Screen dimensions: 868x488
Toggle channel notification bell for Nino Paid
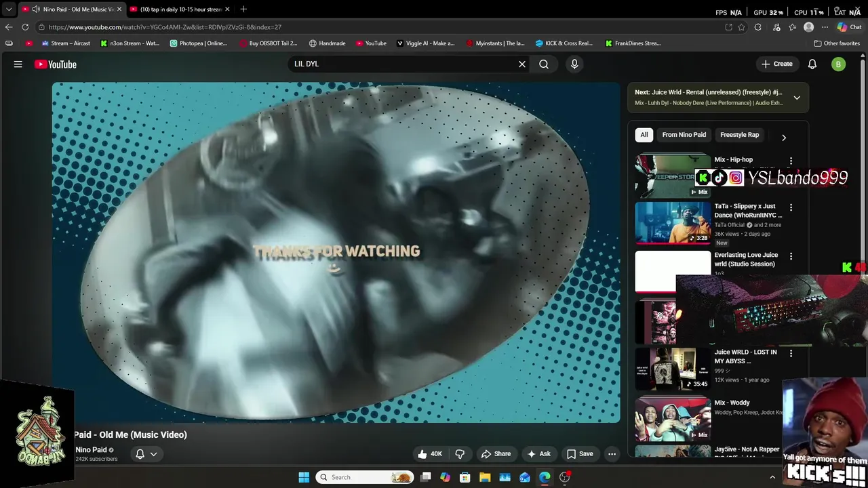140,454
